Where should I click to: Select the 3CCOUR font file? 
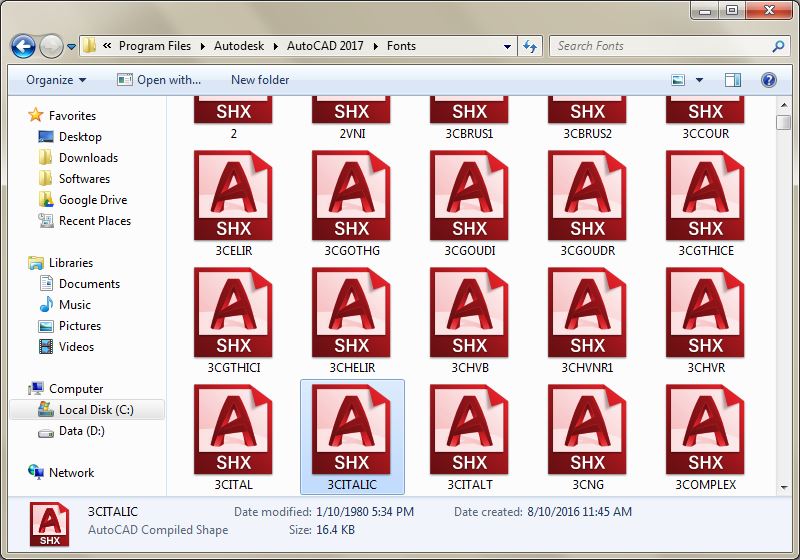(706, 118)
